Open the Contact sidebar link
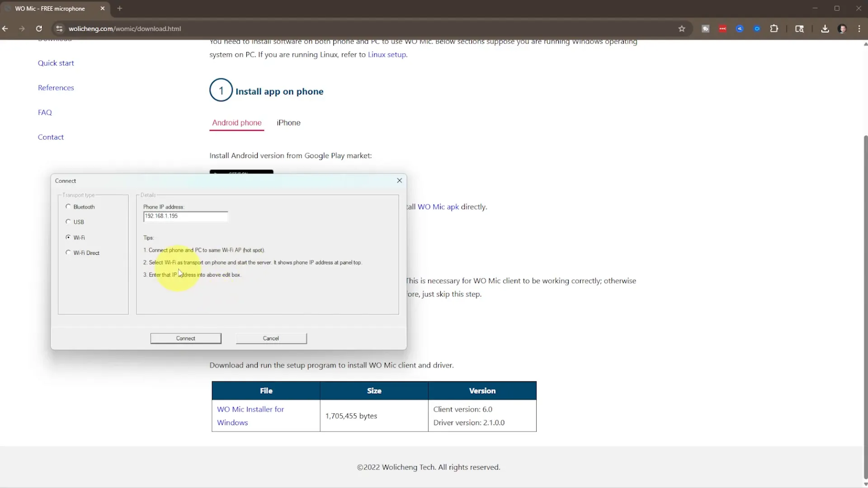The width and height of the screenshot is (868, 488). tap(51, 137)
